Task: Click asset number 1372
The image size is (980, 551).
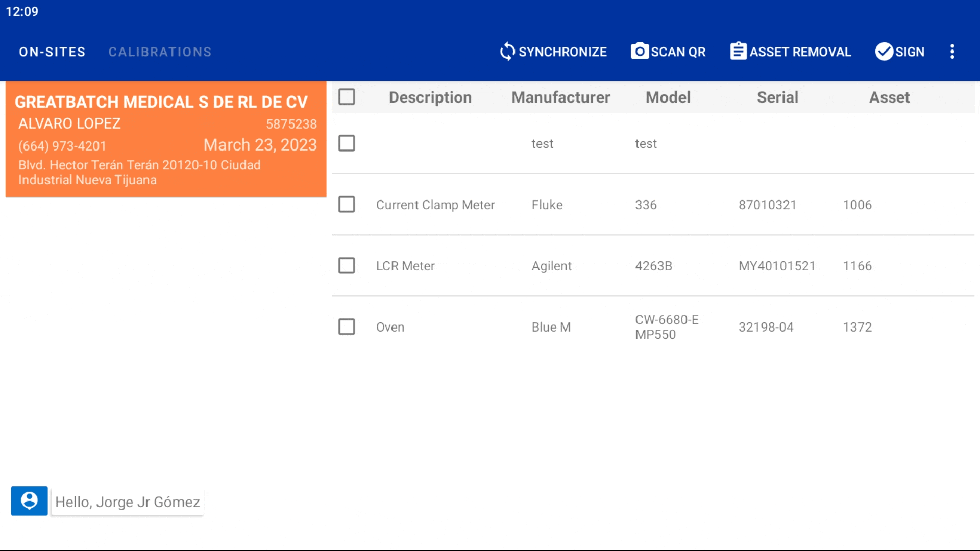Action: [x=857, y=328]
